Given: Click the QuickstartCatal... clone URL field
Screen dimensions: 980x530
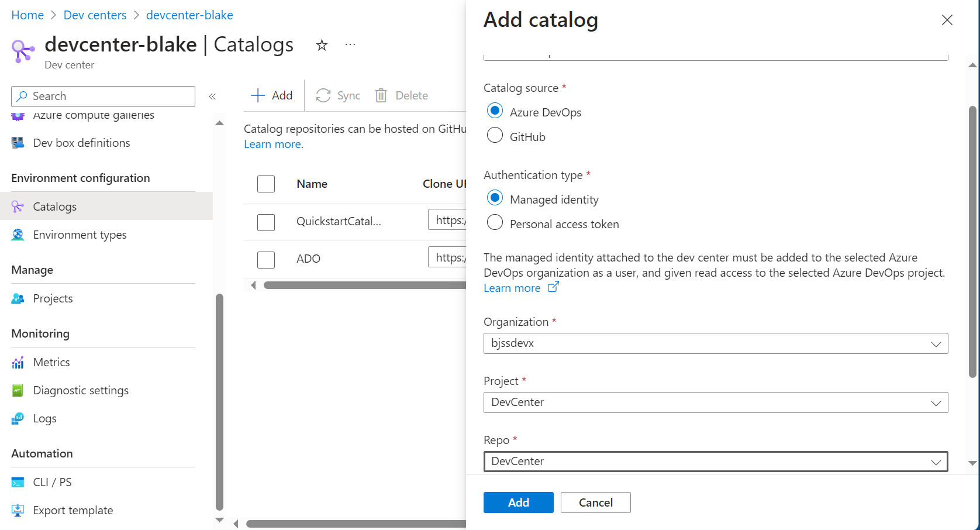Looking at the screenshot, I should pyautogui.click(x=447, y=220).
